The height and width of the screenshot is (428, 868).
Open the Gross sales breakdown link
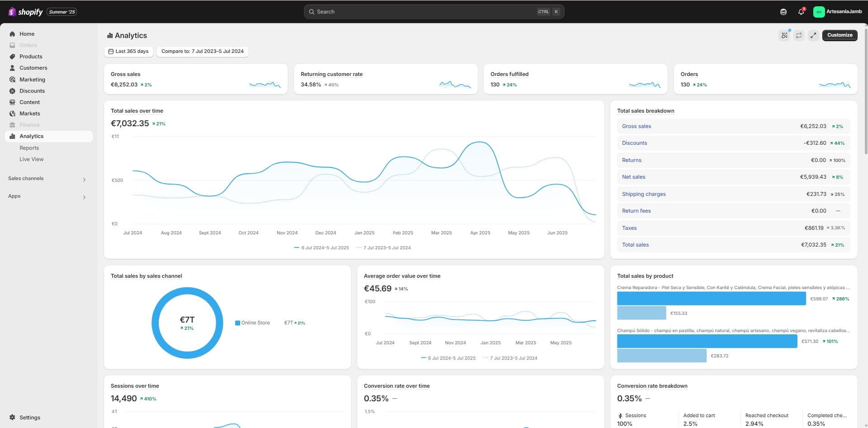click(636, 126)
